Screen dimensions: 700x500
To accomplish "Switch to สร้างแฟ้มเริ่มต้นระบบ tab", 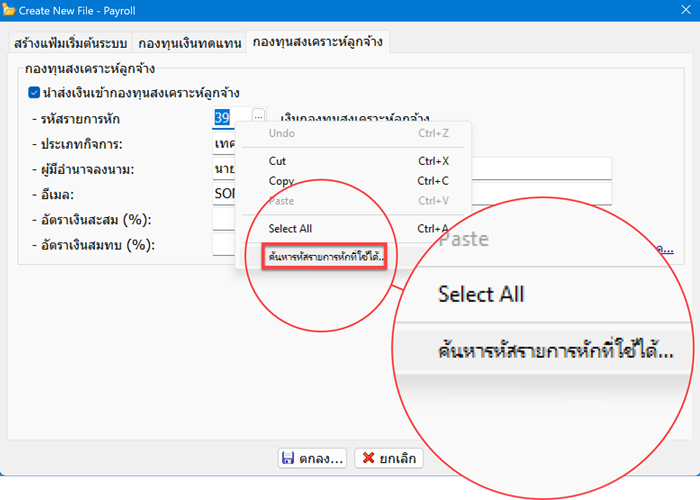I will [69, 43].
